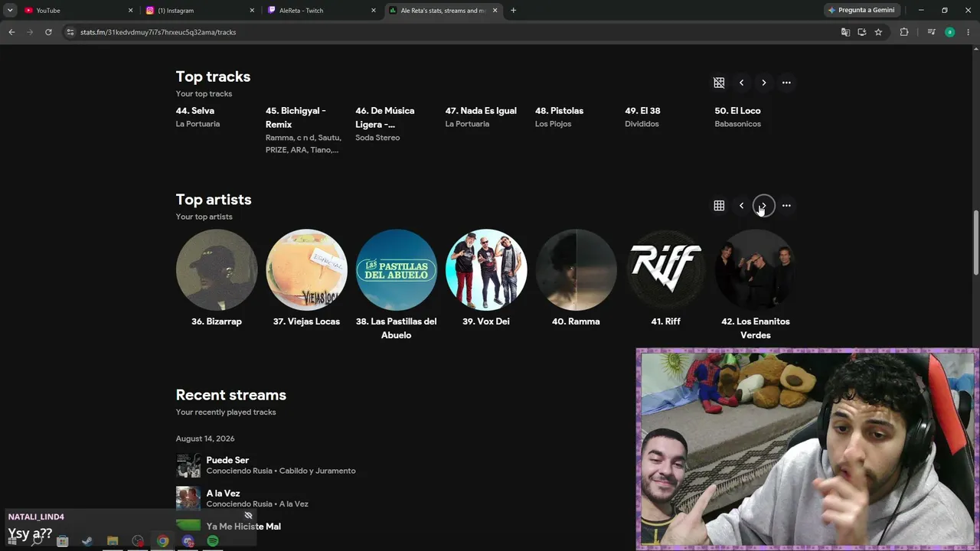980x551 pixels.
Task: Open the Bizarrap artist picture
Action: (x=217, y=270)
